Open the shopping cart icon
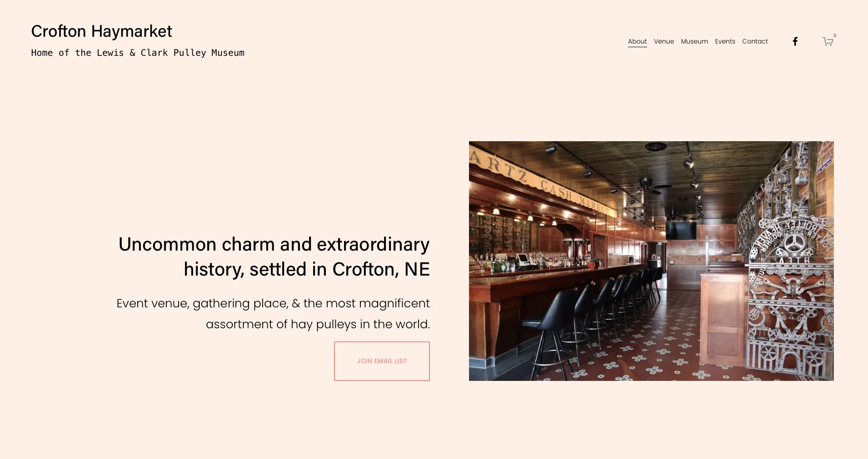868x459 pixels. coord(828,42)
